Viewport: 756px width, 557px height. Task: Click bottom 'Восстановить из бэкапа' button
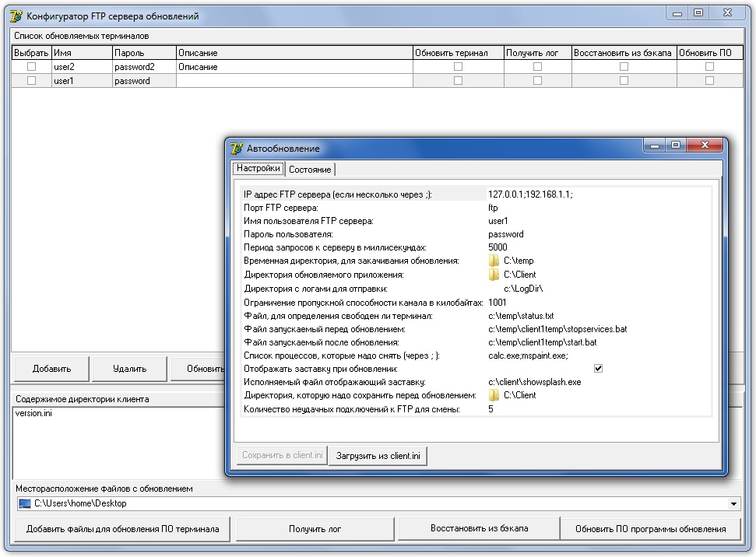[480, 528]
